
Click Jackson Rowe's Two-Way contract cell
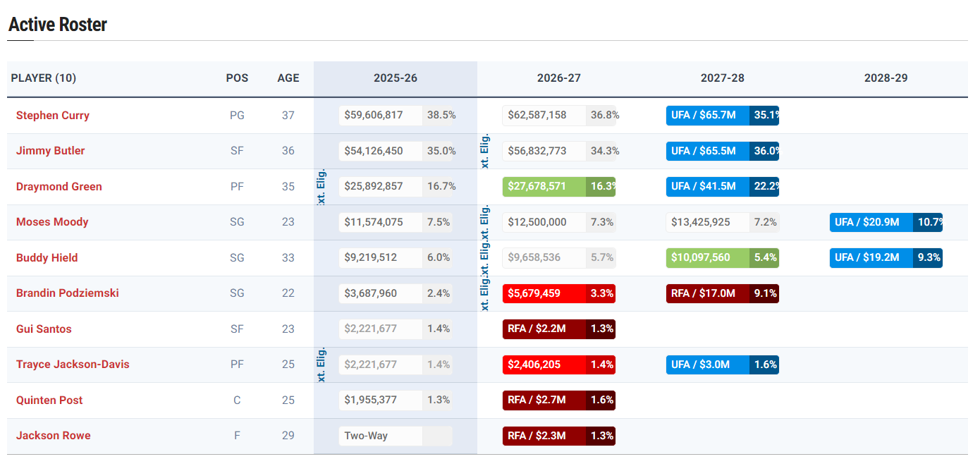pos(381,436)
